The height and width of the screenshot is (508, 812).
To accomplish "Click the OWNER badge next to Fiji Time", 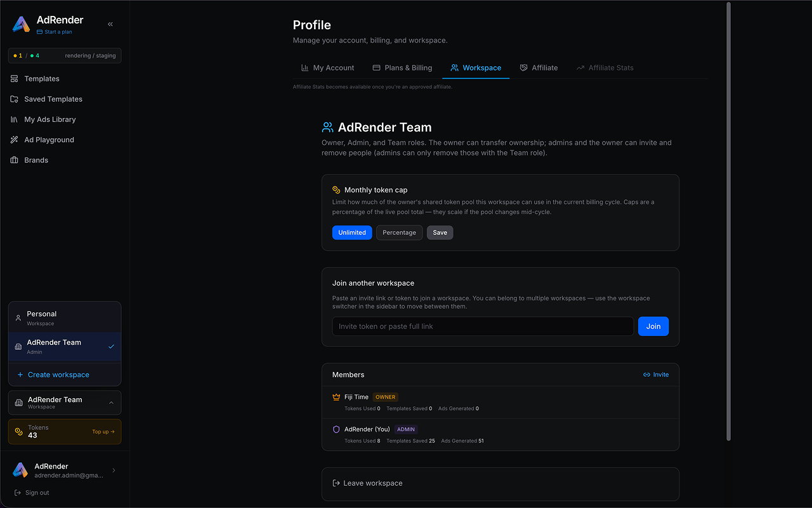I will 385,397.
